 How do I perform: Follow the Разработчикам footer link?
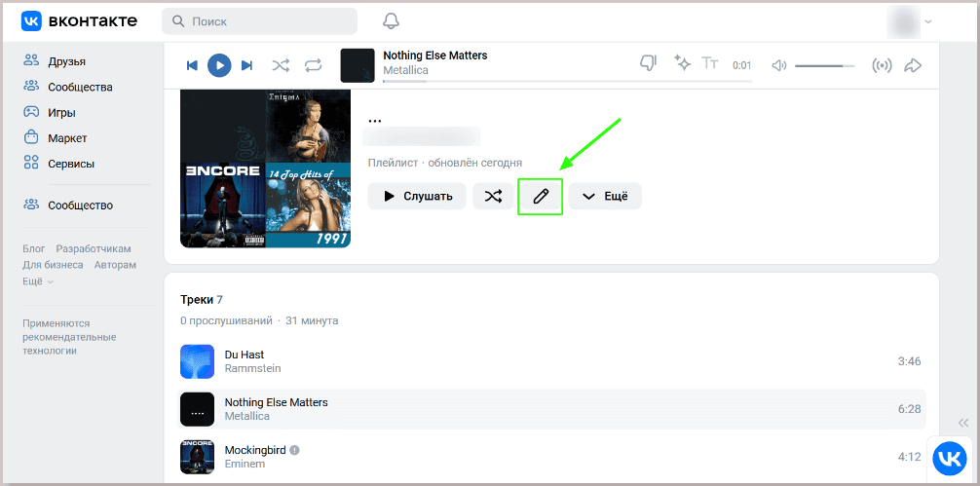click(94, 248)
